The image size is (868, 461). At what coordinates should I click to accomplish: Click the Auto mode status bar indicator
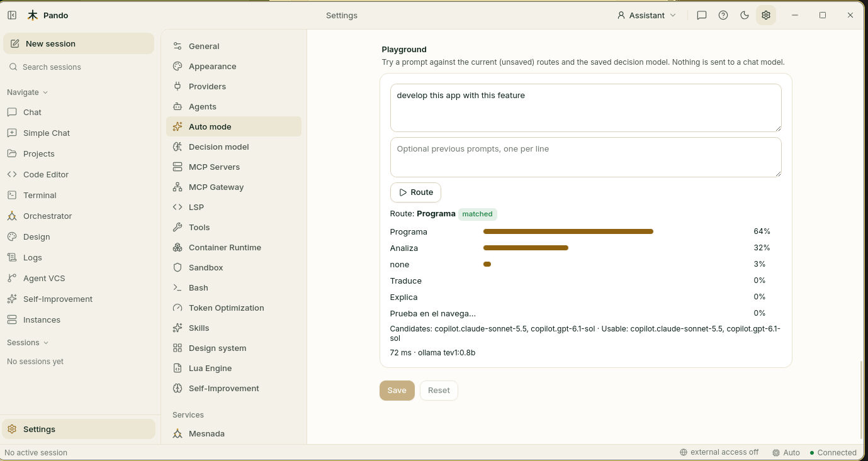[786, 452]
